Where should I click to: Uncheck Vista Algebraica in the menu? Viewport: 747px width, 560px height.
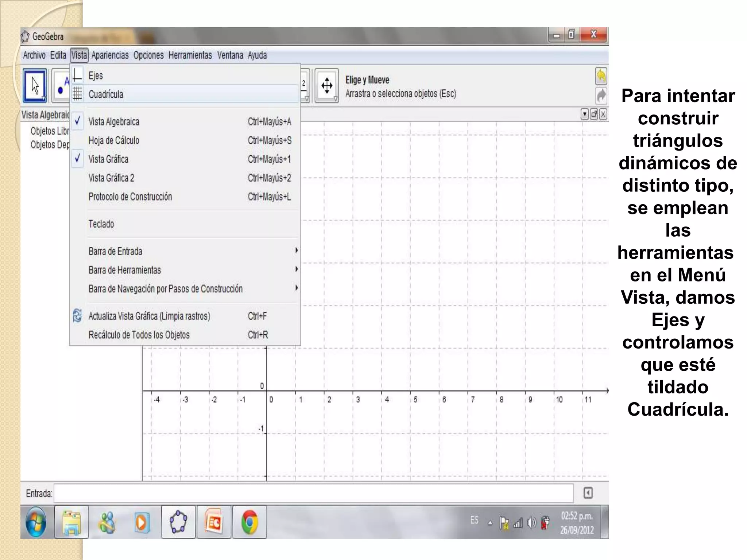coord(114,121)
